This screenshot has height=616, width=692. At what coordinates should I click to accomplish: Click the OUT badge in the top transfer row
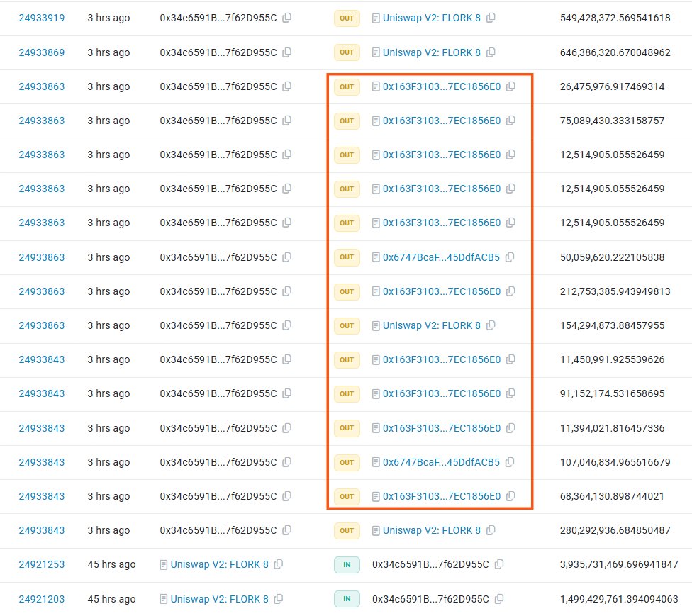point(347,18)
